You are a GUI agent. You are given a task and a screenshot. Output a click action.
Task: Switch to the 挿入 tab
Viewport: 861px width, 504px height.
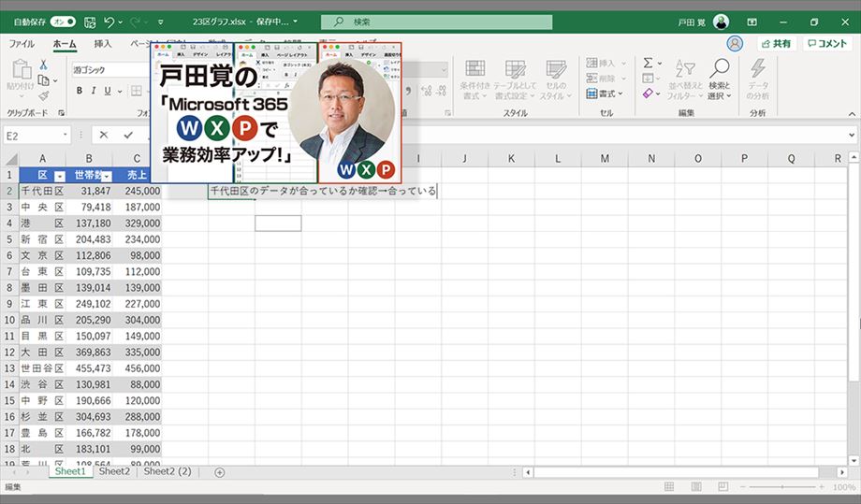(x=103, y=44)
